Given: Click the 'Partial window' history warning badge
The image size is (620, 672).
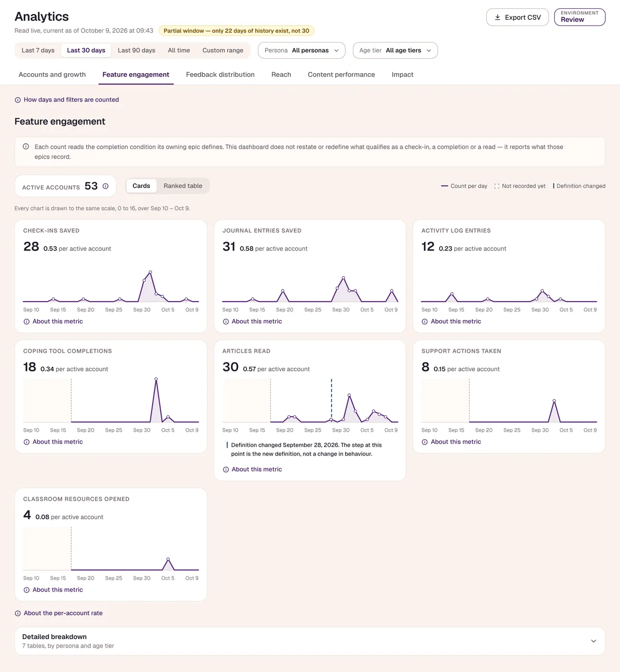Looking at the screenshot, I should pos(237,31).
